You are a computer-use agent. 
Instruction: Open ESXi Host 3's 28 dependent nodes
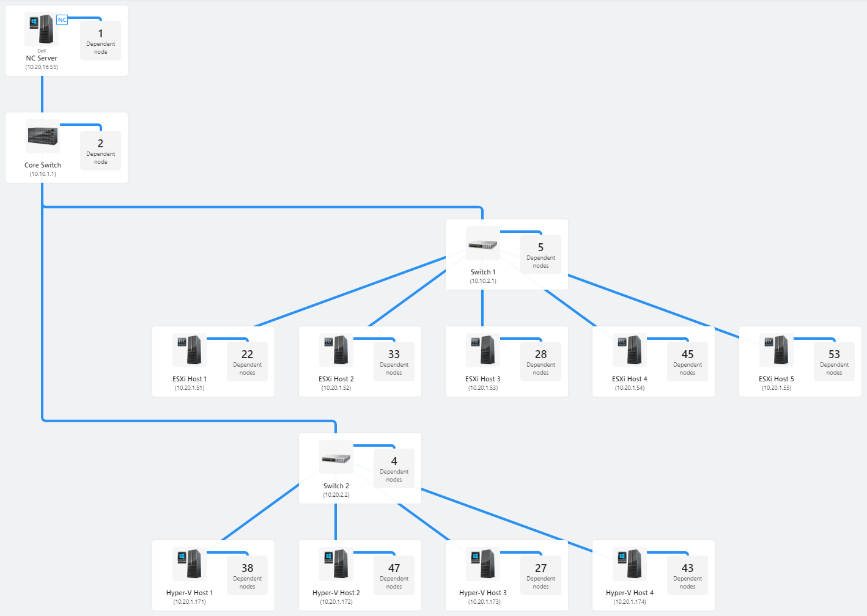[x=540, y=361]
